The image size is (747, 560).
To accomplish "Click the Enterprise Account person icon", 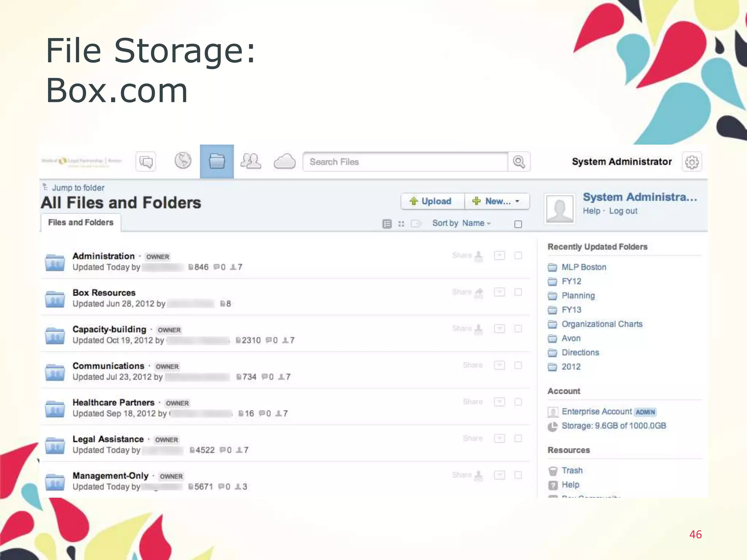I will pyautogui.click(x=553, y=412).
